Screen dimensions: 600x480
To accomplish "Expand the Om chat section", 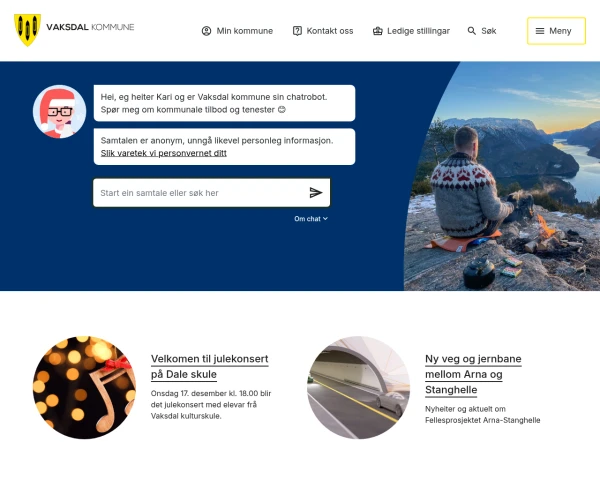I will [311, 219].
